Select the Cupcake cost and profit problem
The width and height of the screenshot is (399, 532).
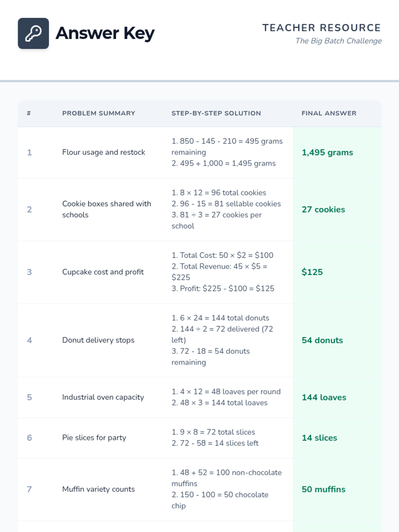coord(103,272)
